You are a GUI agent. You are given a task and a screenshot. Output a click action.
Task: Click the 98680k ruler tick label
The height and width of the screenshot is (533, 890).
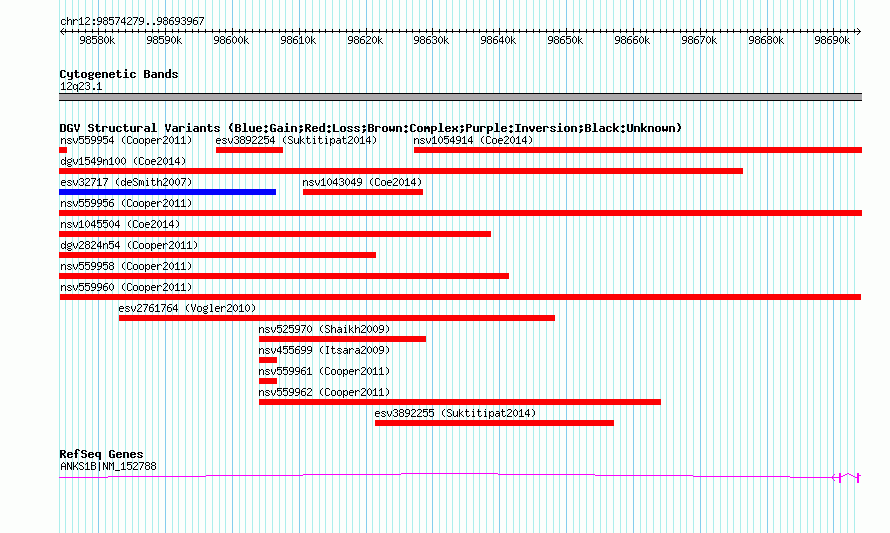point(766,40)
